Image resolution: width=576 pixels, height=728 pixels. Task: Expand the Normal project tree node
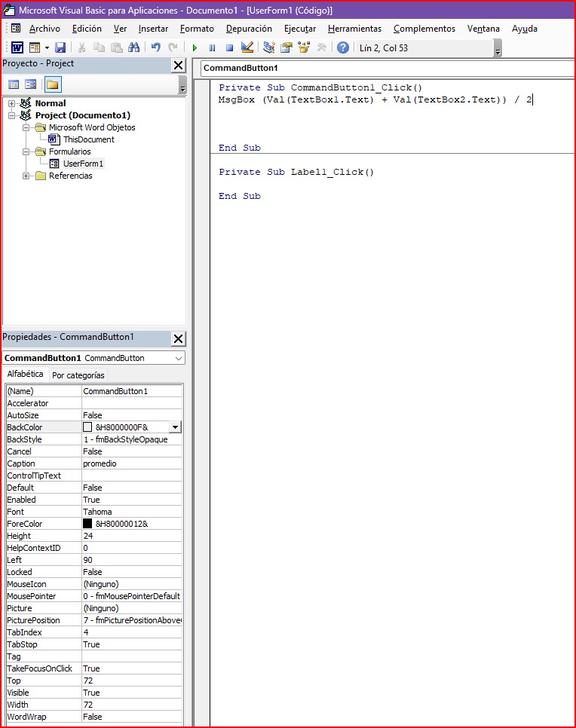(x=12, y=103)
